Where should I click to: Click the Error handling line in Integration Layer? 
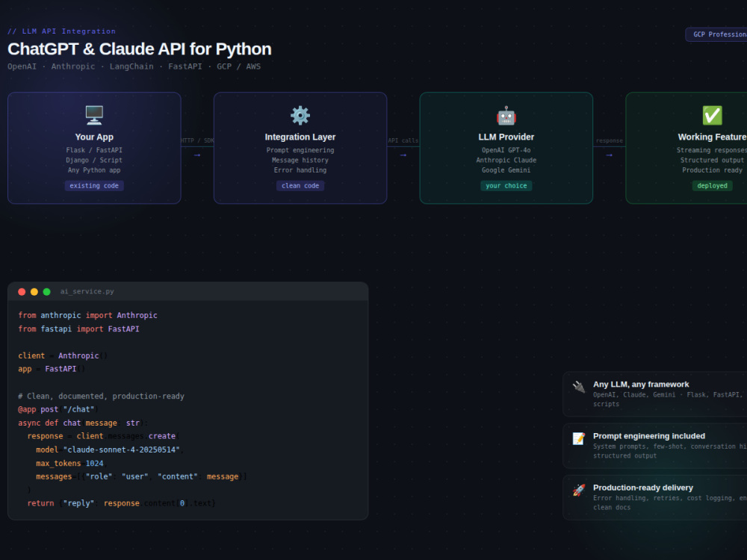[x=300, y=170]
